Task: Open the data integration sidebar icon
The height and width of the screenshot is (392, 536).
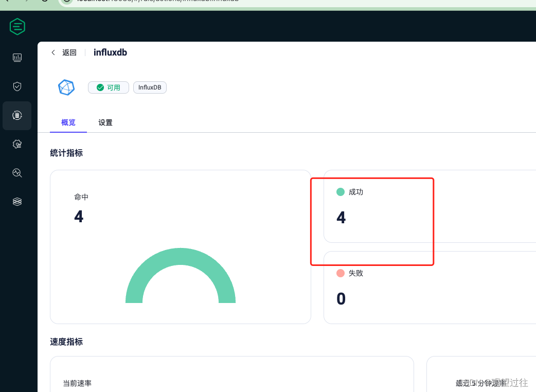Action: (17, 116)
